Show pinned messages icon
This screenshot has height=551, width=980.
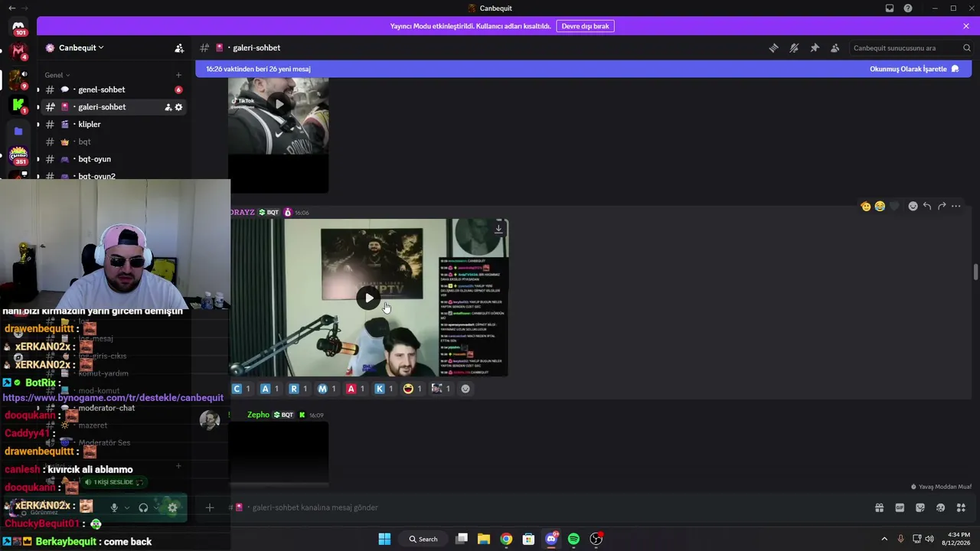(815, 48)
